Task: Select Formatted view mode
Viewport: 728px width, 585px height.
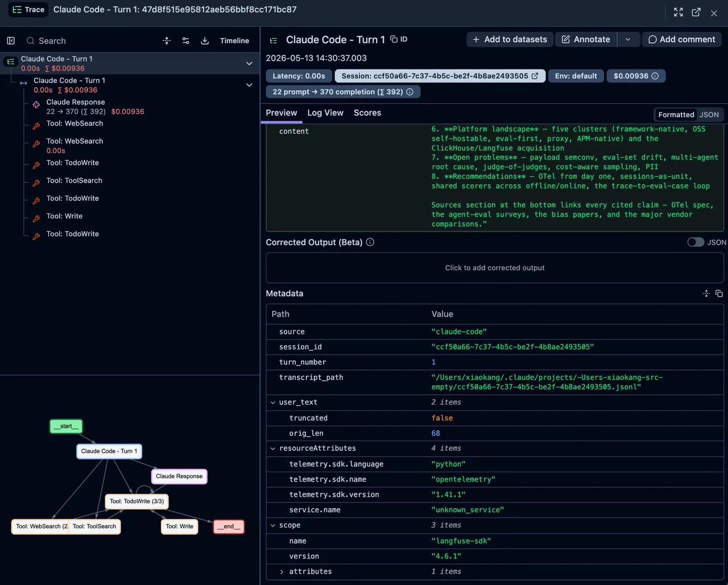Action: click(x=676, y=114)
